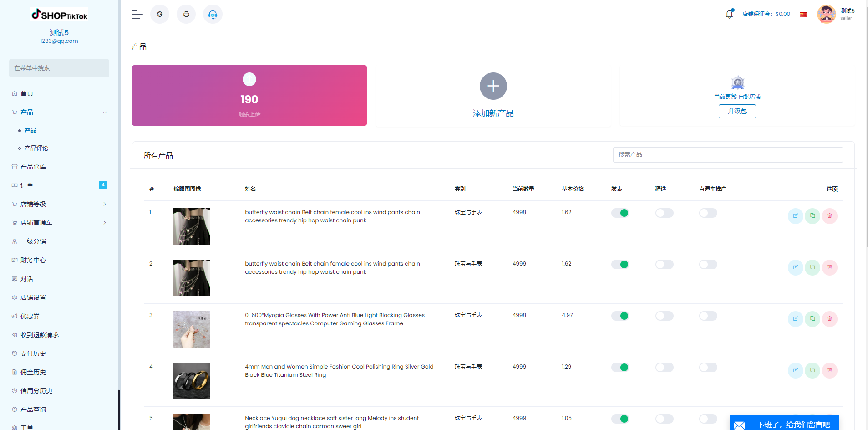Open the globe website icon
868x430 pixels.
point(160,15)
